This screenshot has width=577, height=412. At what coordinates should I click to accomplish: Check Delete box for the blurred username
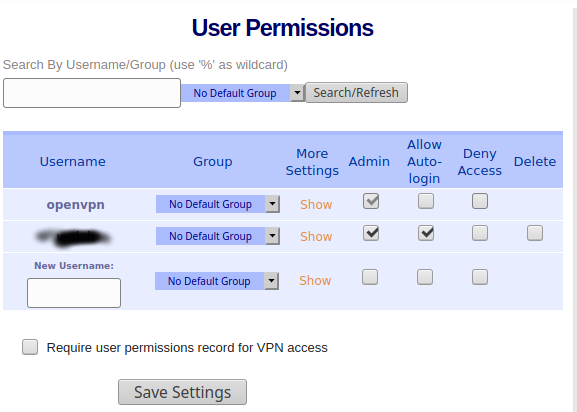[x=535, y=233]
